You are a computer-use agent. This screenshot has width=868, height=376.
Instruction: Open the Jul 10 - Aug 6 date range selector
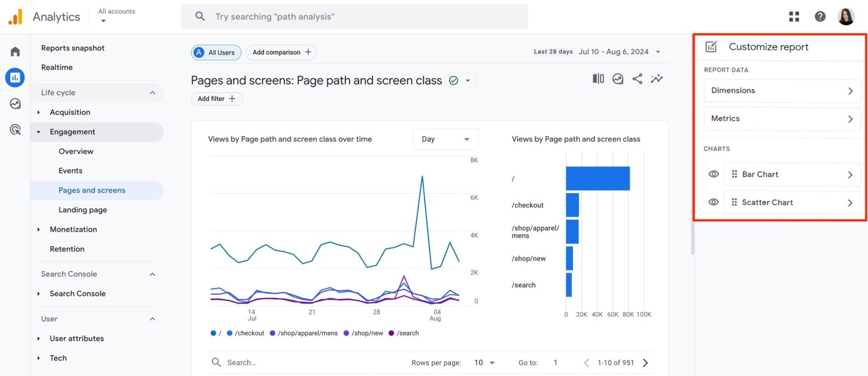(613, 51)
